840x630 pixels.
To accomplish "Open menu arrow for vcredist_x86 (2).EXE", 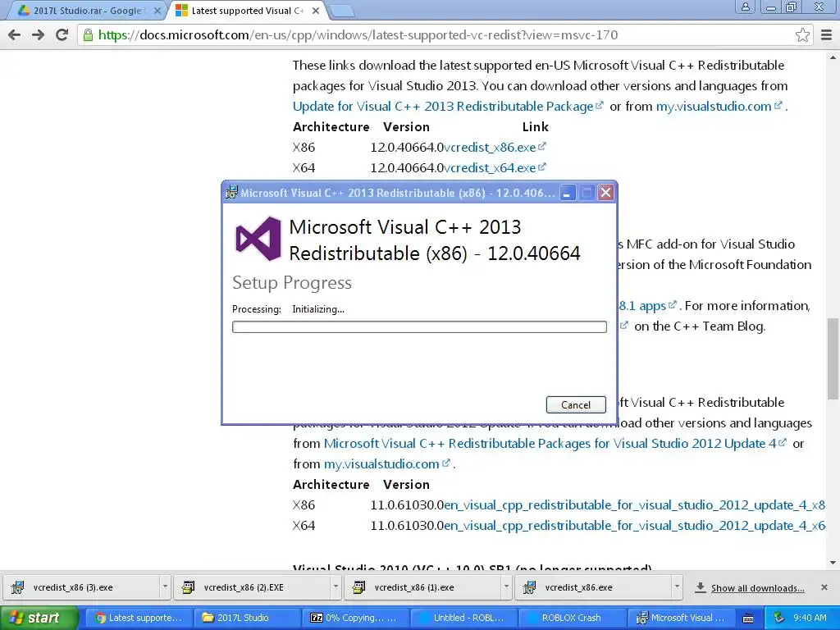I will 336,587.
